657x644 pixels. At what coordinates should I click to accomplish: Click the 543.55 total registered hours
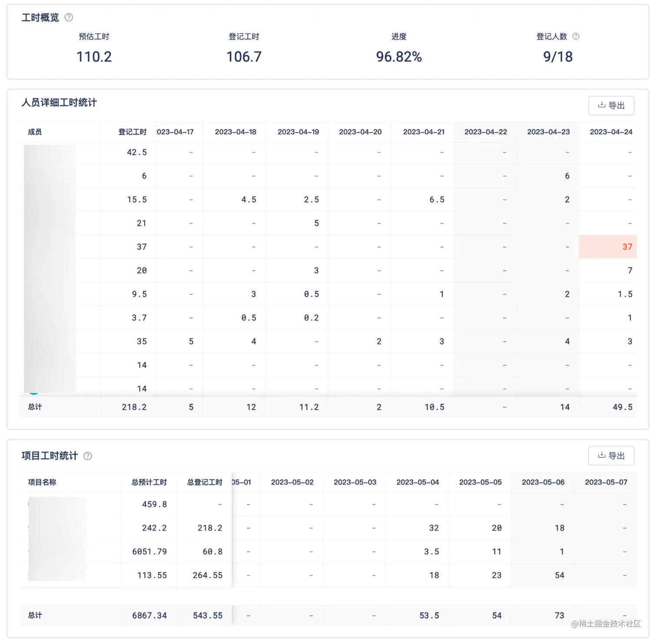(208, 616)
